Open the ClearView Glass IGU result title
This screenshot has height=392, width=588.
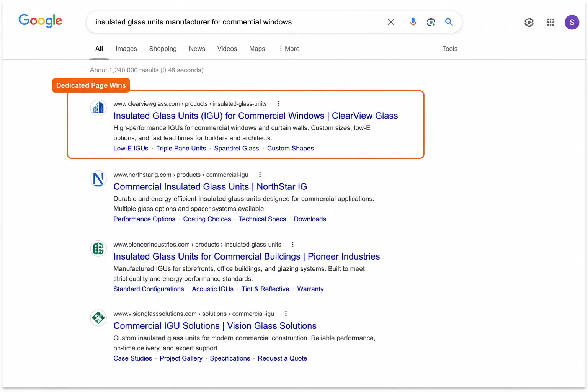[x=256, y=116]
